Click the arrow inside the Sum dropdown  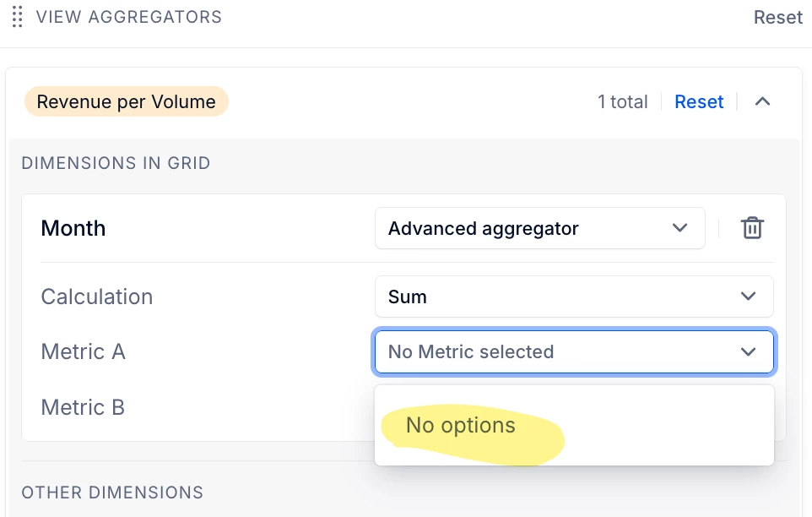[748, 297]
